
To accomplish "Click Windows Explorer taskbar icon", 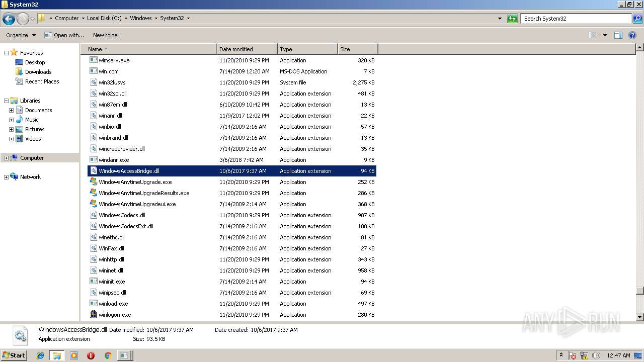I will (x=57, y=355).
